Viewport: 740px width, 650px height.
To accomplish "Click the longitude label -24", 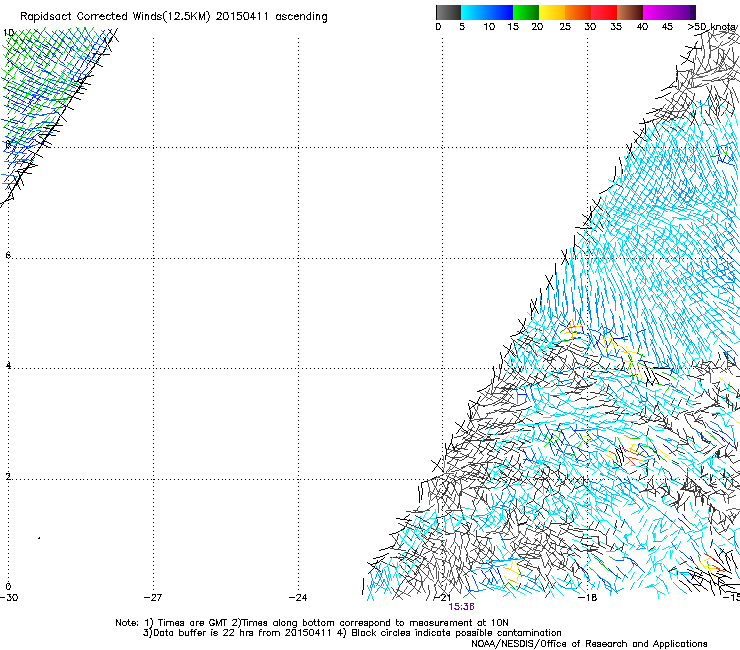I will coord(298,598).
